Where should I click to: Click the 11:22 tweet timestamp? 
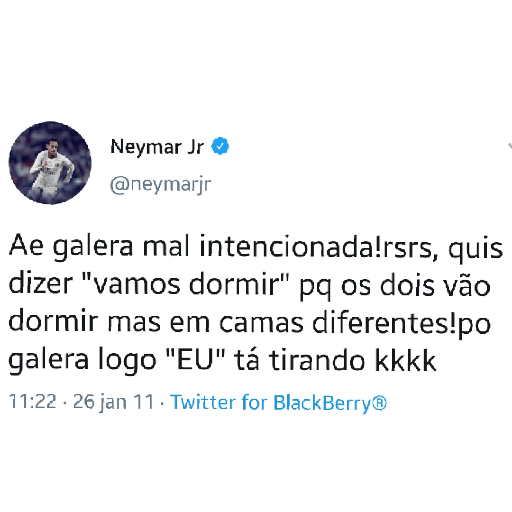(33, 401)
